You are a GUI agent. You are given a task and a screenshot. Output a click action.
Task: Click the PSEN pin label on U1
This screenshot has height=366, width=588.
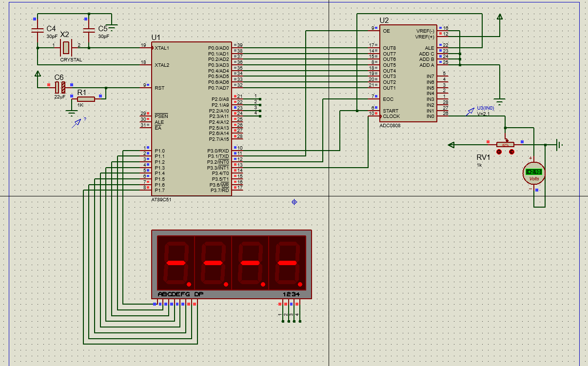[x=161, y=116]
